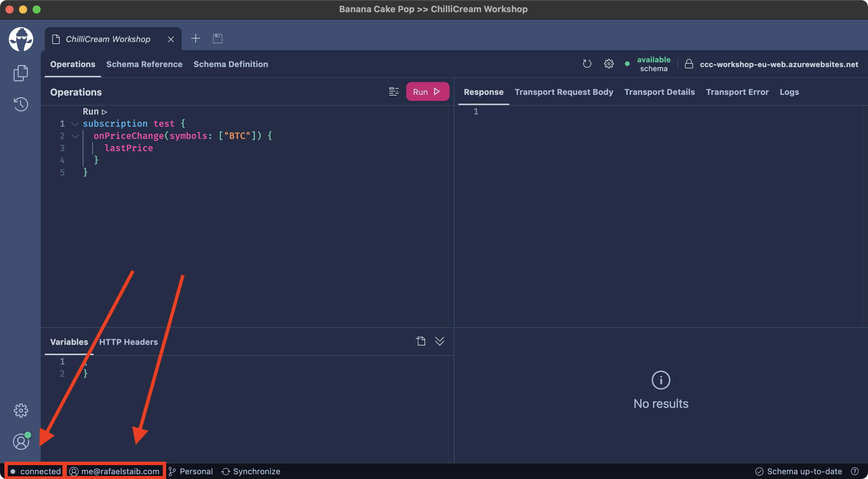Select the Response tab

pos(484,92)
